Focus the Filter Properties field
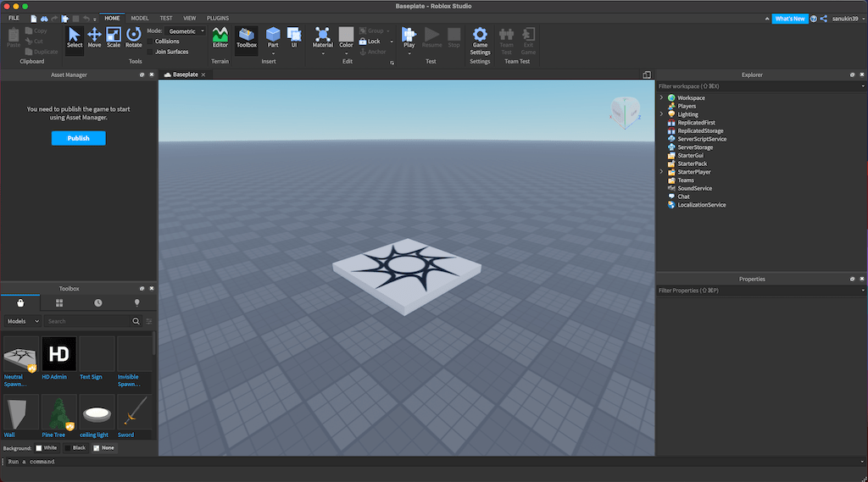This screenshot has width=868, height=482. pos(759,291)
